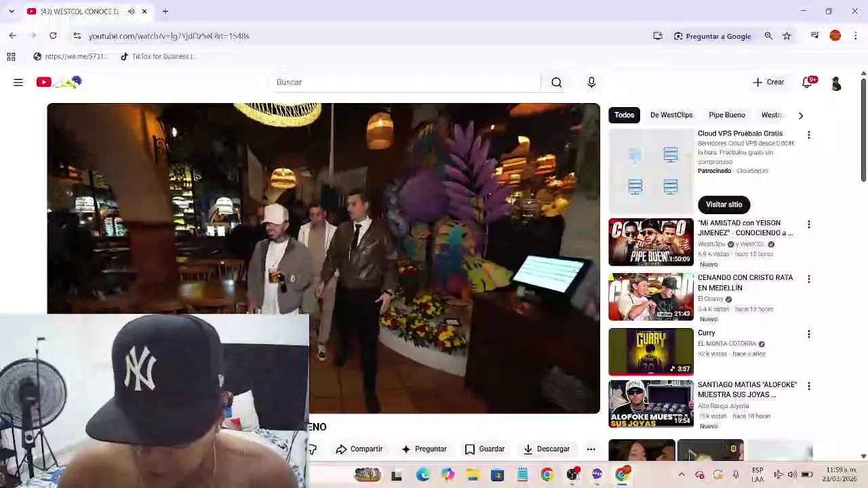Screen dimensions: 868x488
Task: Click Guardar to save the video
Action: pyautogui.click(x=485, y=449)
